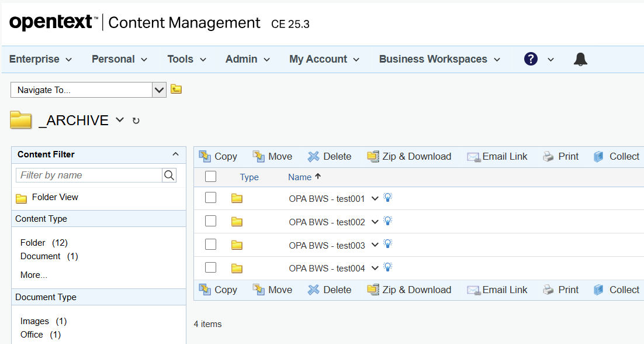
Task: Click the refresh icon beside _ARCHIVE
Action: click(x=136, y=121)
